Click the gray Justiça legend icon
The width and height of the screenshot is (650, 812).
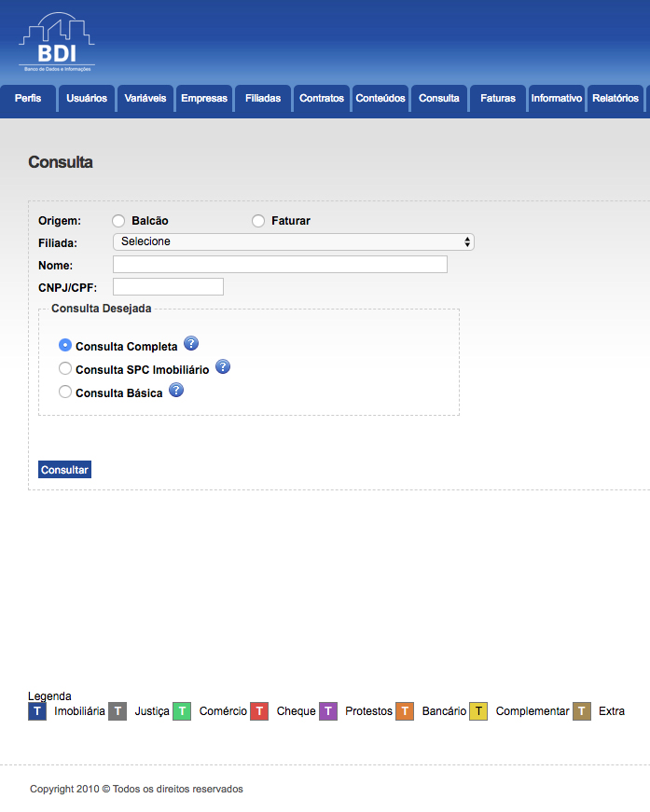[x=117, y=711]
